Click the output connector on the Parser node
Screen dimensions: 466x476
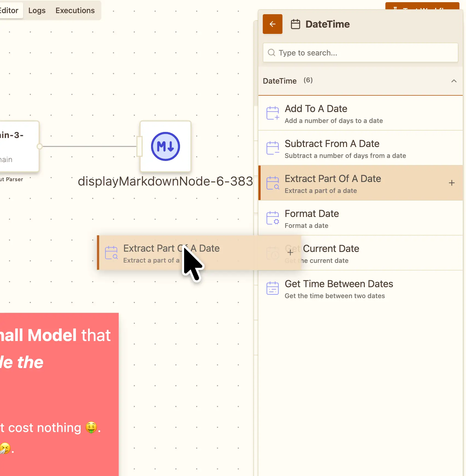[40, 146]
